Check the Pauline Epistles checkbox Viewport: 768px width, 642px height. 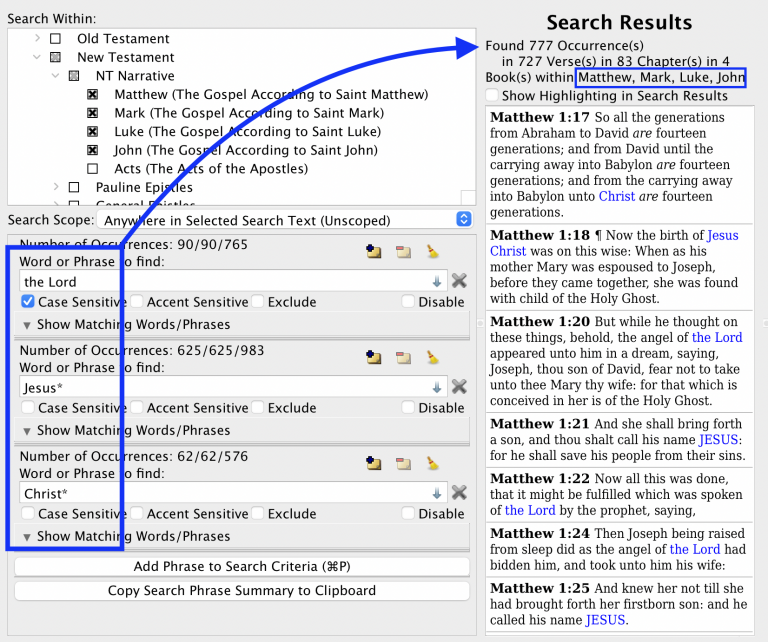coord(74,187)
